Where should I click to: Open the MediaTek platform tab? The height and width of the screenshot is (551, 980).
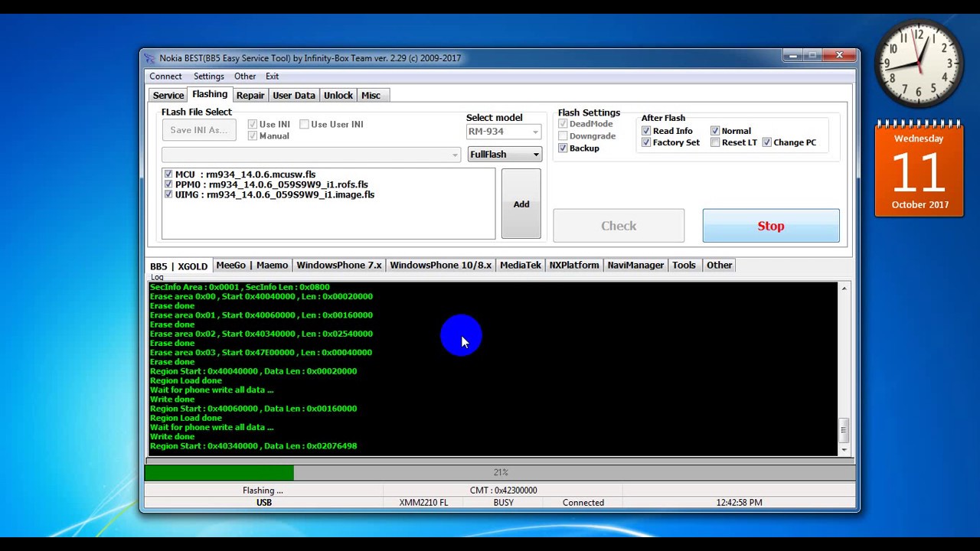tap(521, 265)
